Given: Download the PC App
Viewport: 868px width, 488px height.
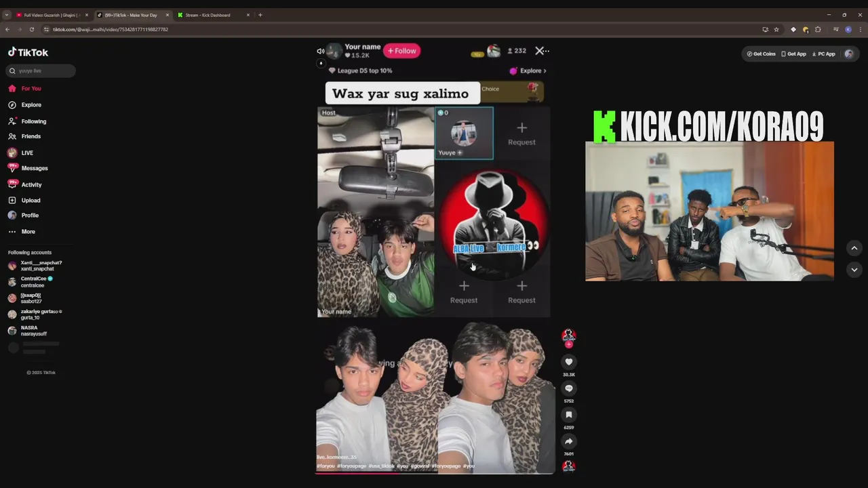Looking at the screenshot, I should (x=823, y=54).
